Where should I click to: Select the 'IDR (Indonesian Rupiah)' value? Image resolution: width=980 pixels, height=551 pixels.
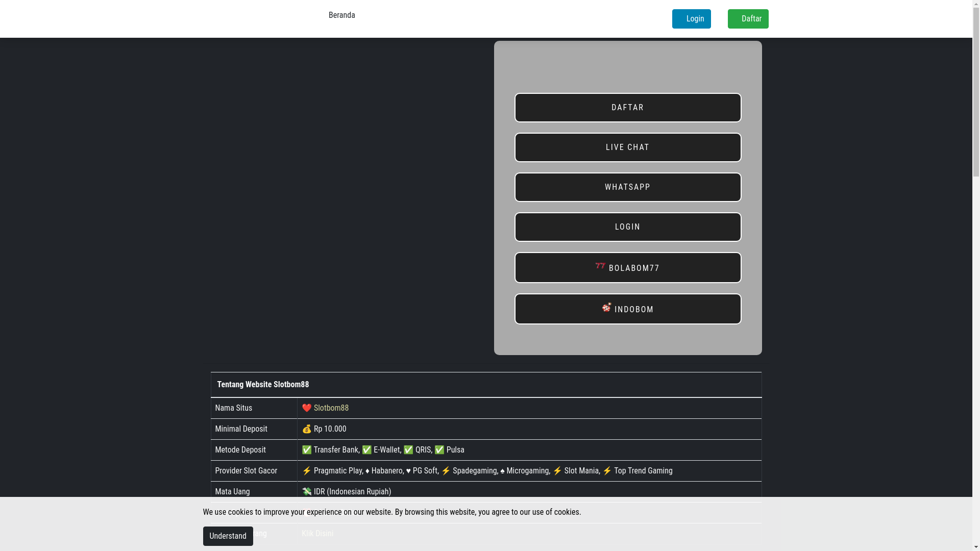(x=352, y=492)
